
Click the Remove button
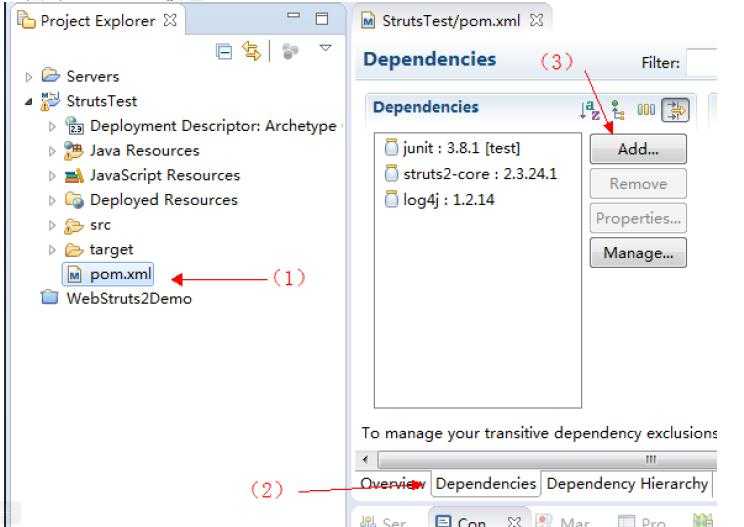[638, 184]
